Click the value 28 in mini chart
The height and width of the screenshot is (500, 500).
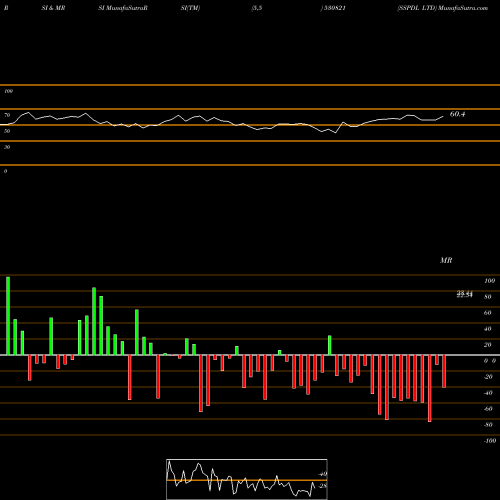(323, 486)
